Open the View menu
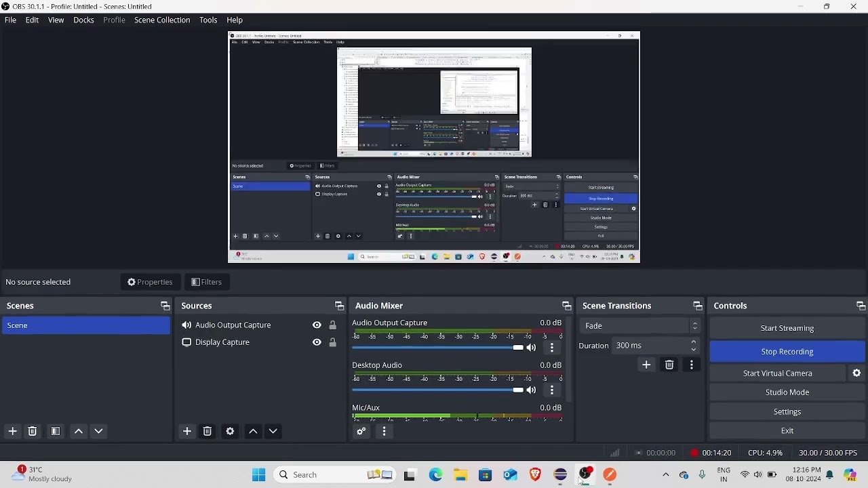 56,20
